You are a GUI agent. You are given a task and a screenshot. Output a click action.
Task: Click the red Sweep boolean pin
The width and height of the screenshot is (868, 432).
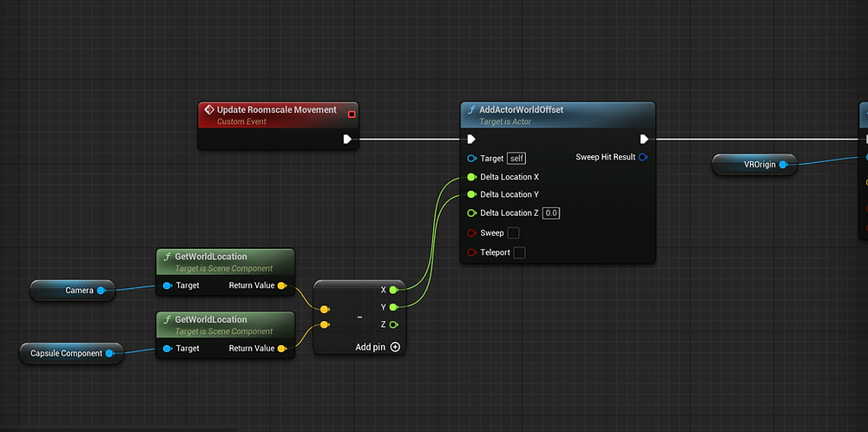pyautogui.click(x=471, y=232)
